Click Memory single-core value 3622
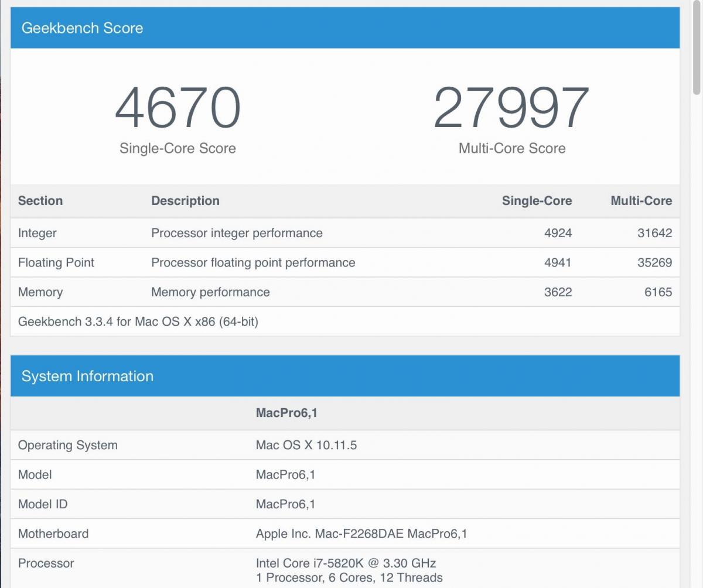This screenshot has height=588, width=703. (x=558, y=292)
